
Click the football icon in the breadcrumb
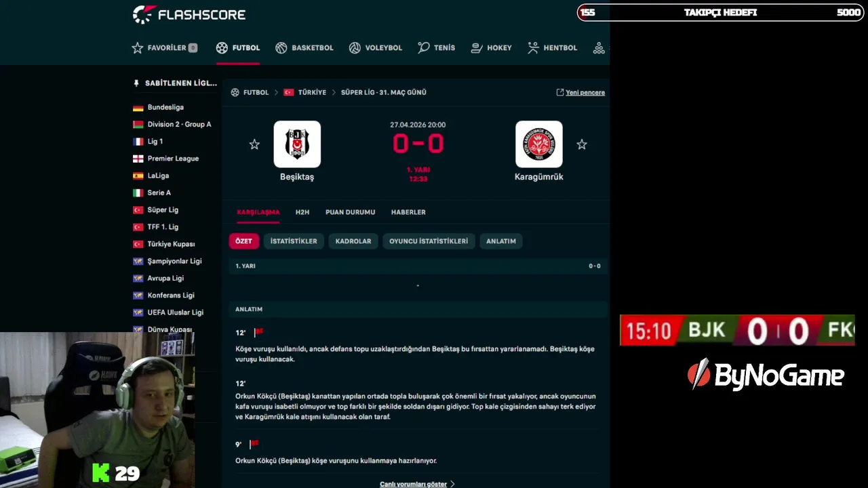(x=235, y=92)
